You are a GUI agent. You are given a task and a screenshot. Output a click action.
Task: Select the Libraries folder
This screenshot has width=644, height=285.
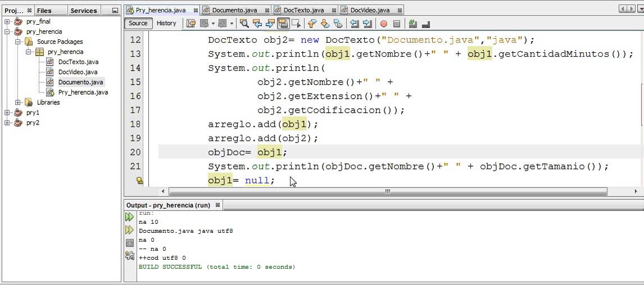(48, 103)
